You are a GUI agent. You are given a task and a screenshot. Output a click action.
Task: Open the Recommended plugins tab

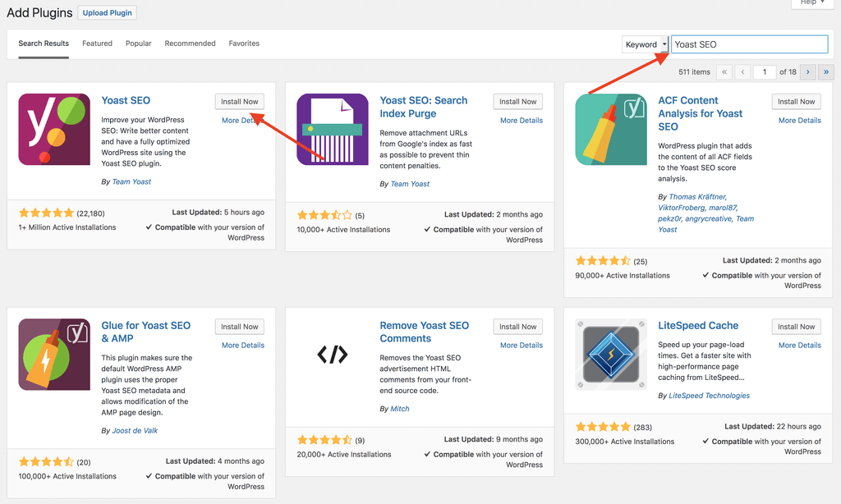(x=190, y=44)
